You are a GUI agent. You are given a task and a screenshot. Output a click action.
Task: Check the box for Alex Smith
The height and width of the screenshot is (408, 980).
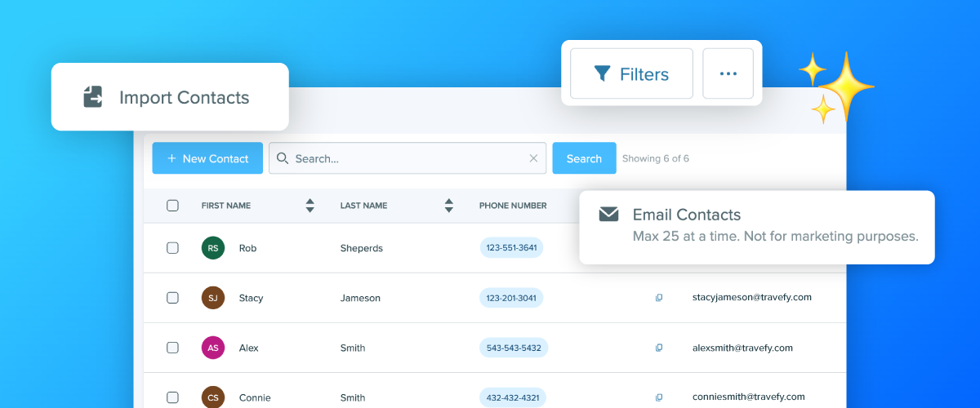172,348
